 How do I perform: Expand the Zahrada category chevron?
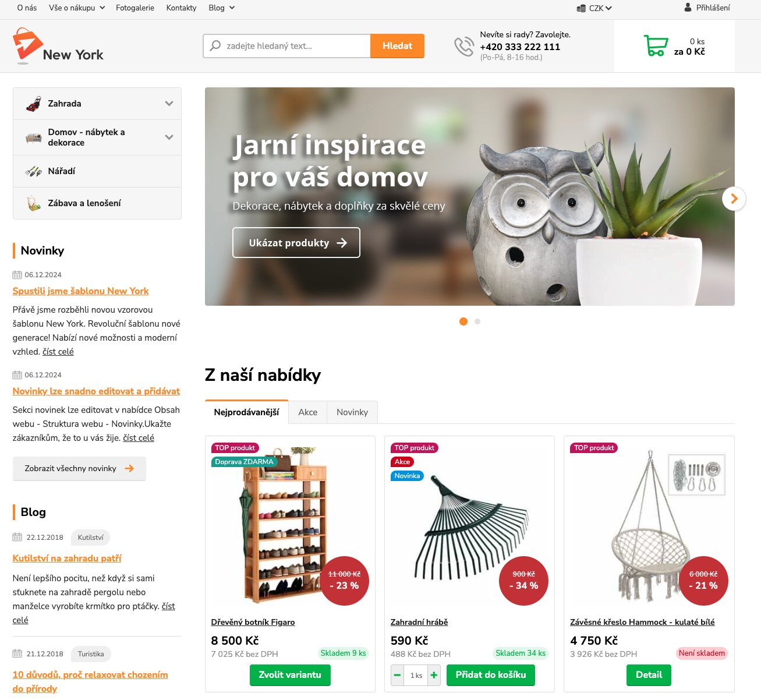pyautogui.click(x=169, y=104)
